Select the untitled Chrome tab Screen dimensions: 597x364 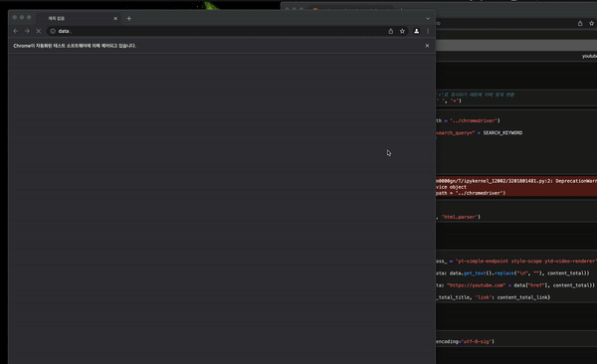(x=78, y=18)
